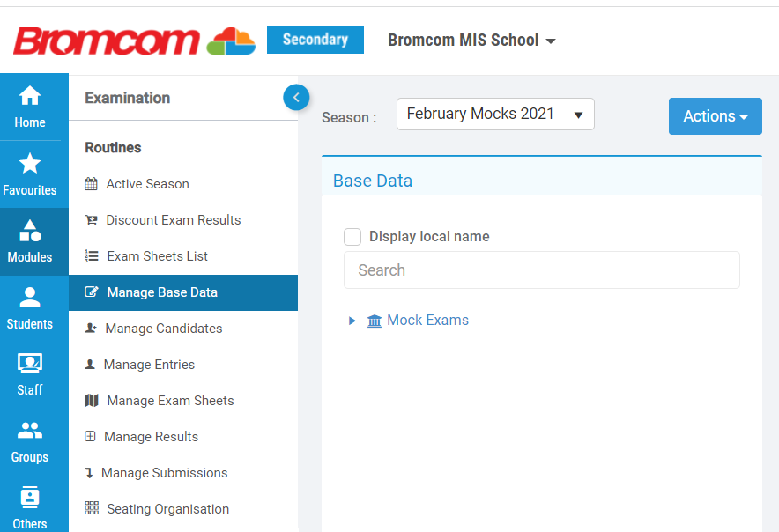Select the Students person icon

30,297
